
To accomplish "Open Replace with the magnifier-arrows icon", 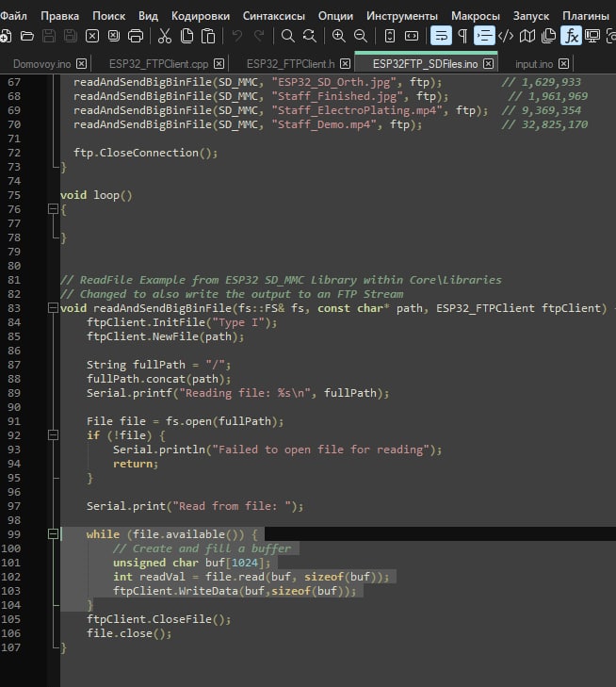I will pyautogui.click(x=310, y=36).
